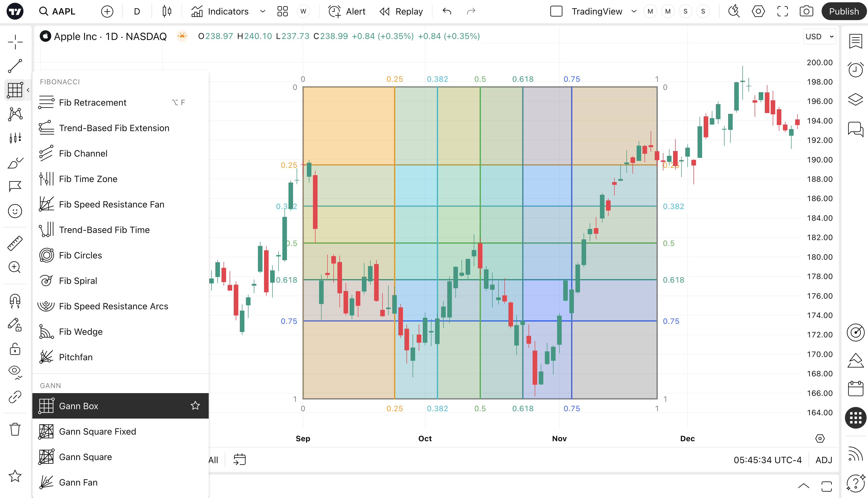
Task: Toggle magnet mode in left toolbar
Action: [x=15, y=301]
